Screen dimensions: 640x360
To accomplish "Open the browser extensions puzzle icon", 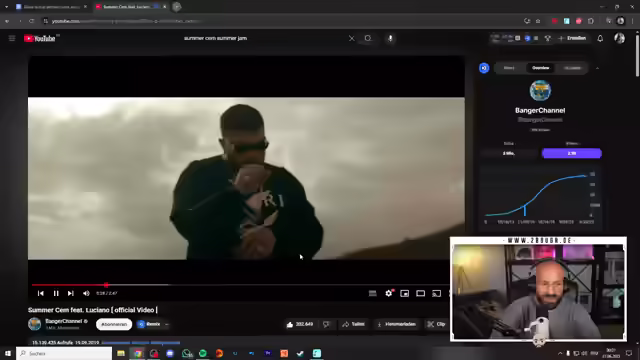I will point(591,21).
